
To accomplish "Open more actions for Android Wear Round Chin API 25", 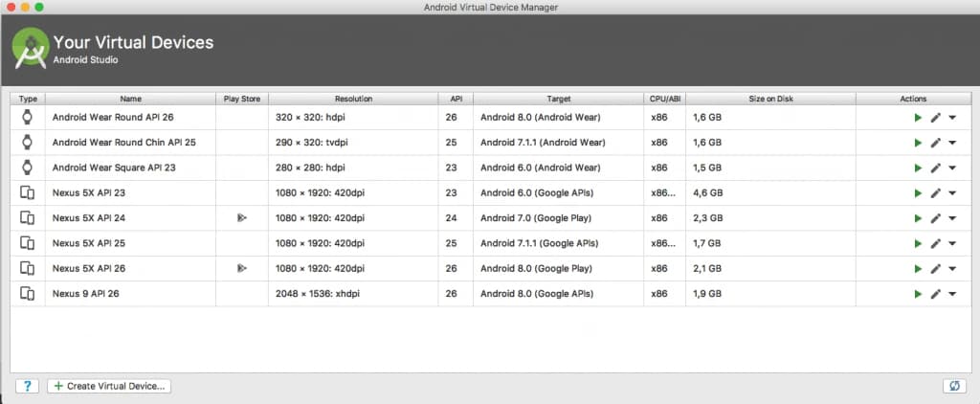I will [952, 143].
